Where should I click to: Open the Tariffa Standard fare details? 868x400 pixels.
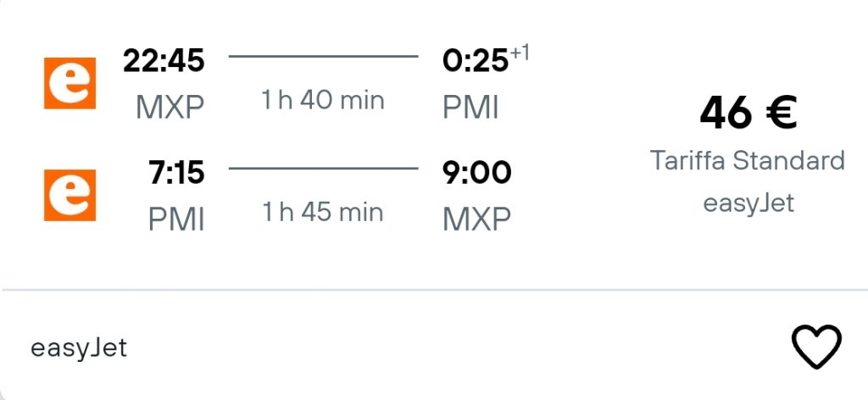click(x=748, y=160)
